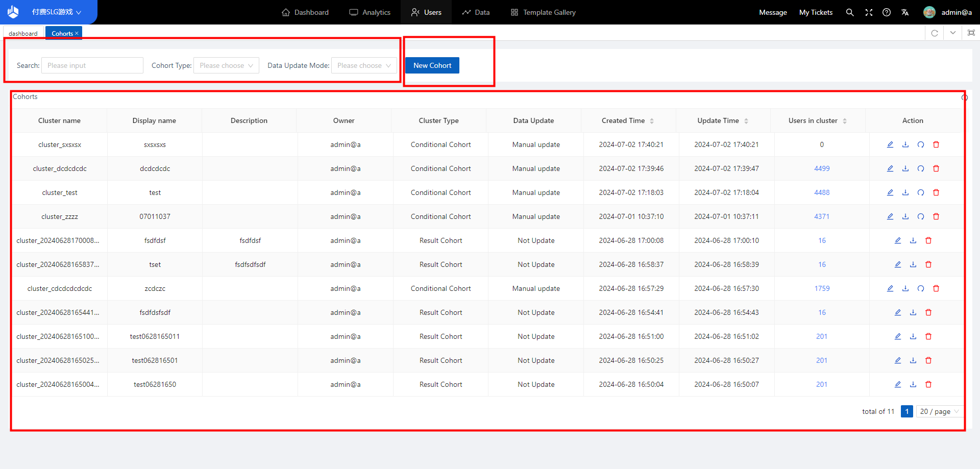Screen dimensions: 980x469
Task: Delete the cluster_zzzz cohort
Action: [x=936, y=216]
